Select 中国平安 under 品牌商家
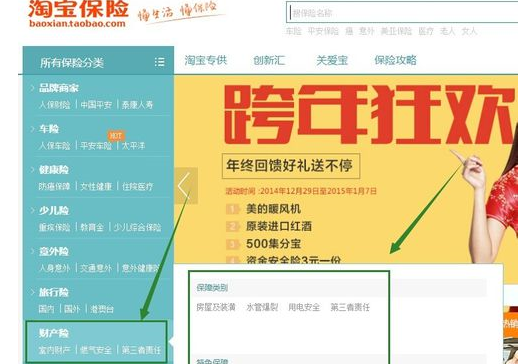 point(96,105)
